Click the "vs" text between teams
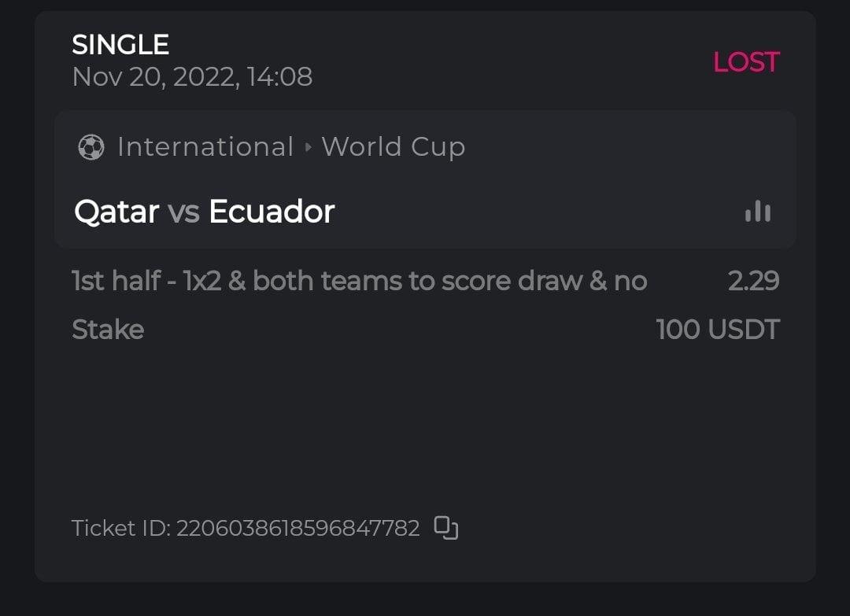 pyautogui.click(x=183, y=212)
